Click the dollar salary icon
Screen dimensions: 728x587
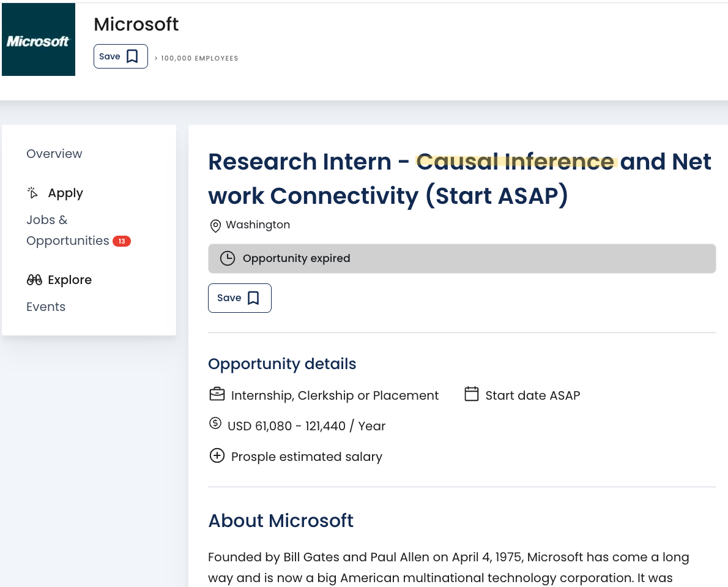(215, 423)
